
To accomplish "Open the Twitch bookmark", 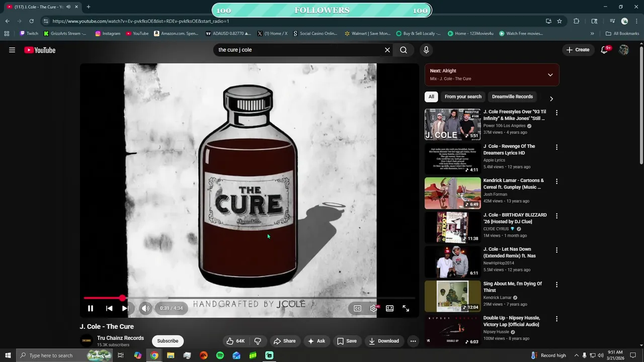I will 29,34.
